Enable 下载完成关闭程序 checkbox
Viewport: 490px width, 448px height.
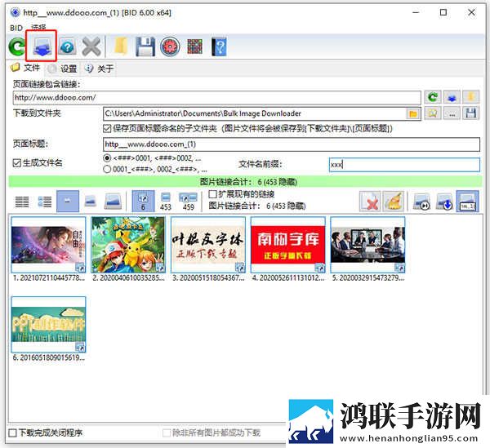click(12, 432)
